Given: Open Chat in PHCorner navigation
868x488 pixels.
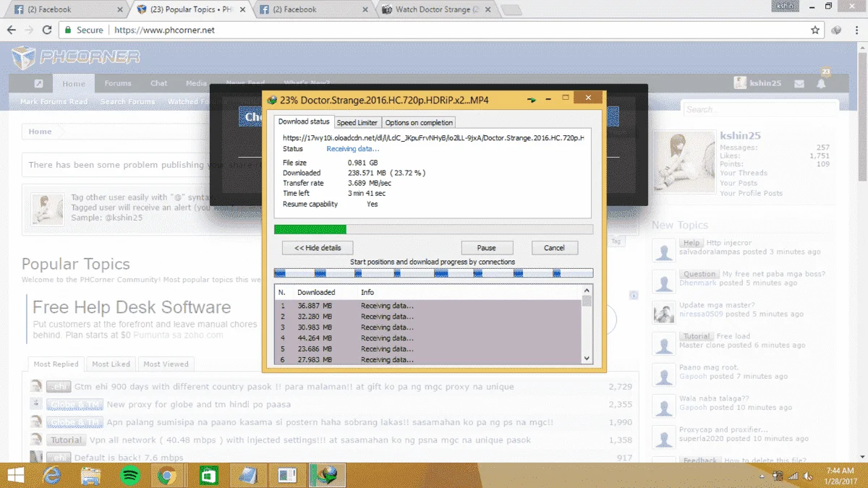Looking at the screenshot, I should click(159, 83).
